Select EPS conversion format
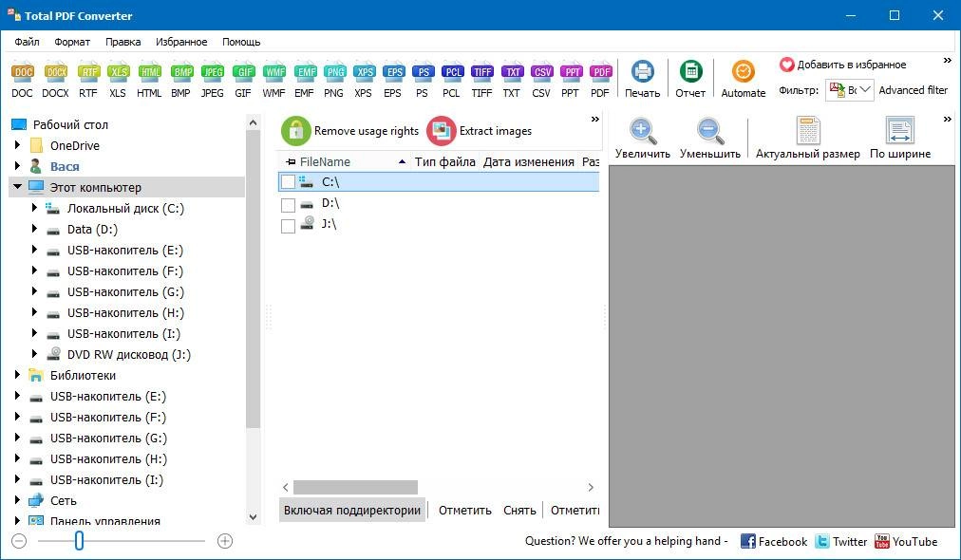 [393, 80]
